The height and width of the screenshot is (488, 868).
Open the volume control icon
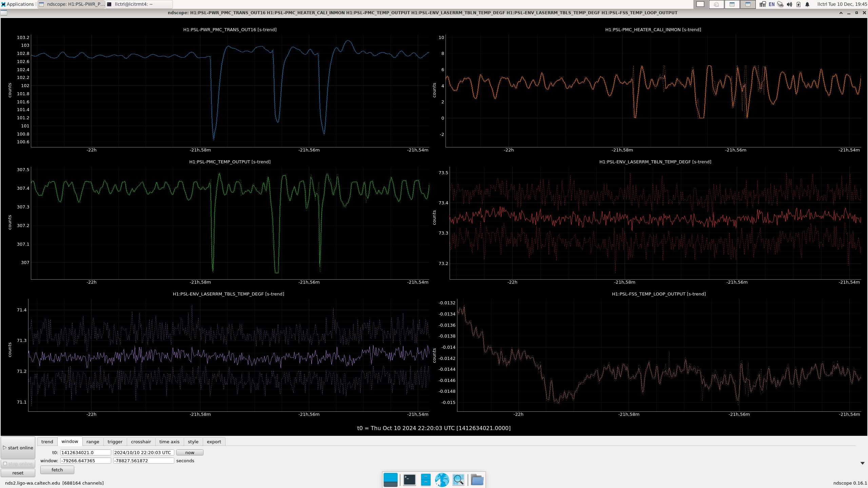[789, 4]
